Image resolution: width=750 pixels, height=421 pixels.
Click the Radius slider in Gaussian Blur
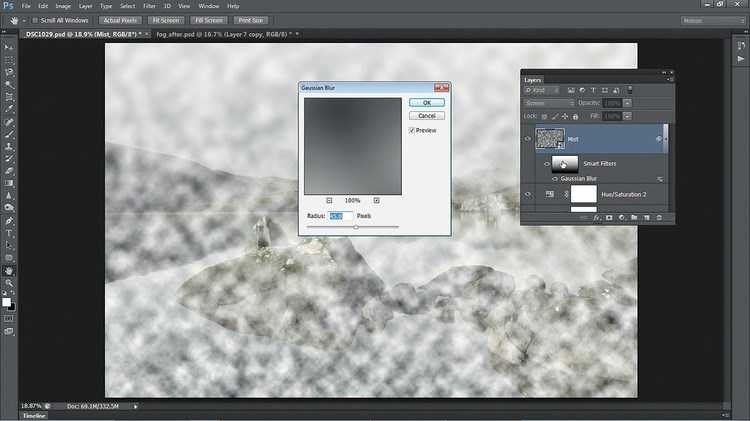355,227
